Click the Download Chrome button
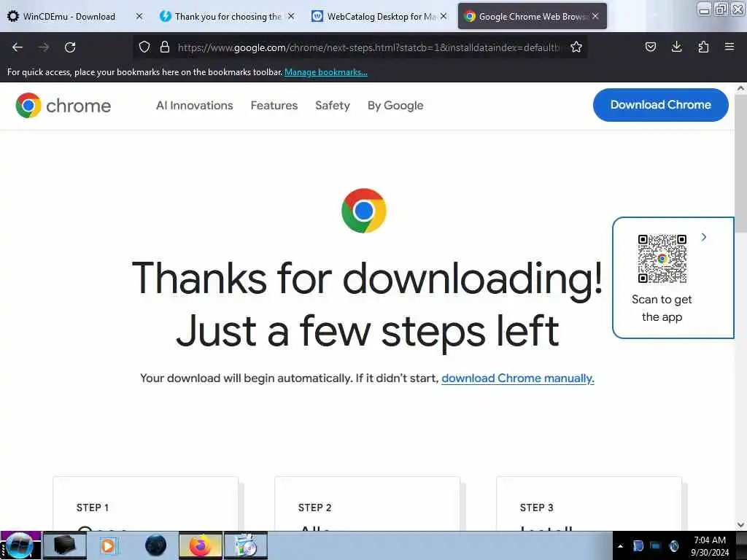Image resolution: width=747 pixels, height=560 pixels. (x=661, y=105)
